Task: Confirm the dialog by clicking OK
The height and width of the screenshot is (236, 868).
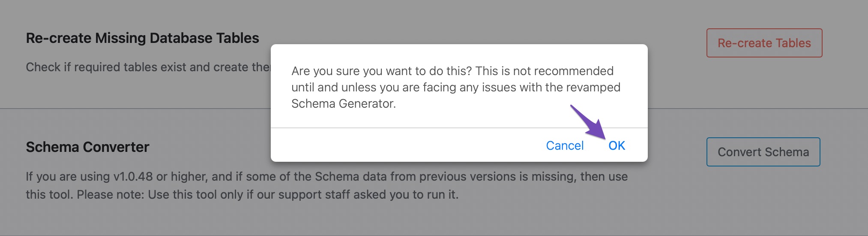Action: coord(617,146)
